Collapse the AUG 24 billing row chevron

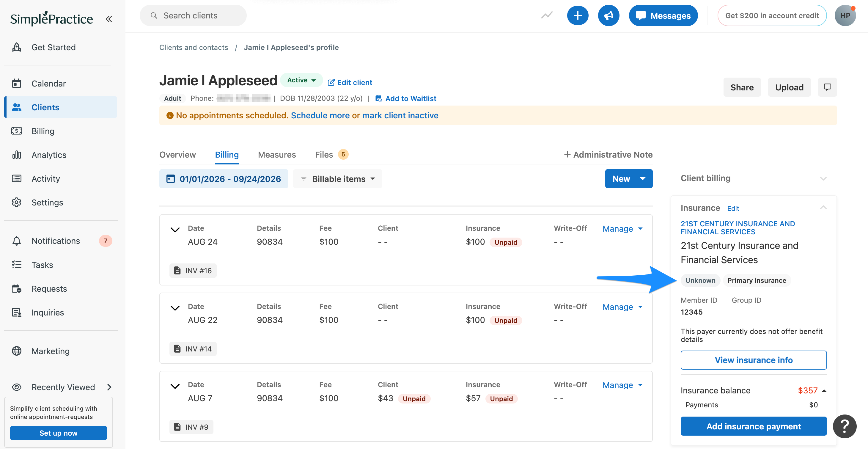tap(175, 230)
